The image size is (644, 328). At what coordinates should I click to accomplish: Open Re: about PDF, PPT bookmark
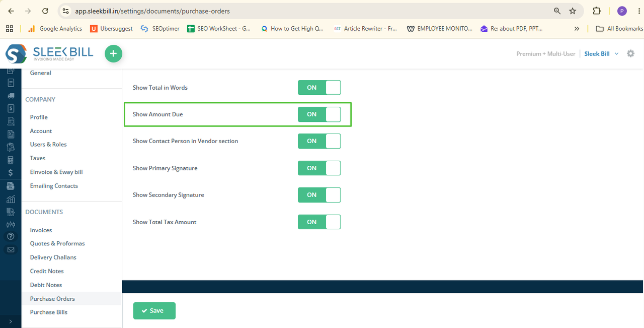pos(512,29)
